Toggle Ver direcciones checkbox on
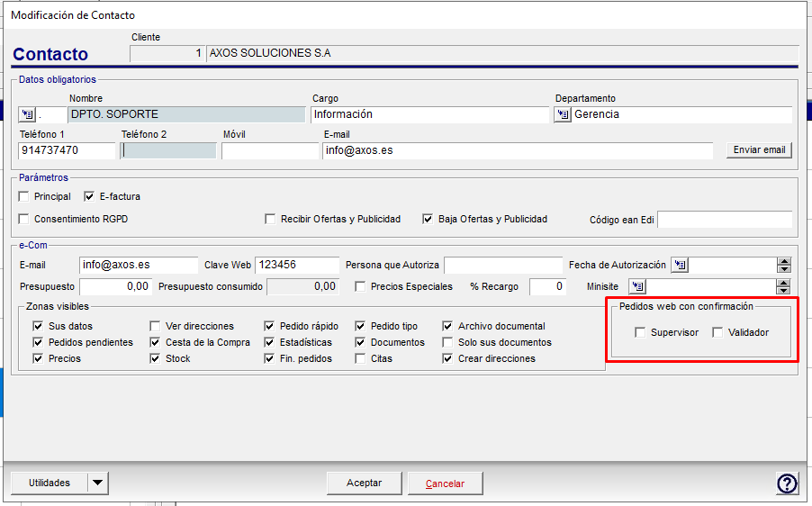 coord(155,326)
